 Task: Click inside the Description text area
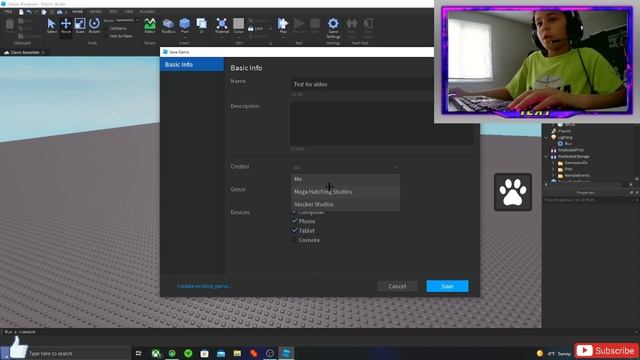tap(382, 124)
